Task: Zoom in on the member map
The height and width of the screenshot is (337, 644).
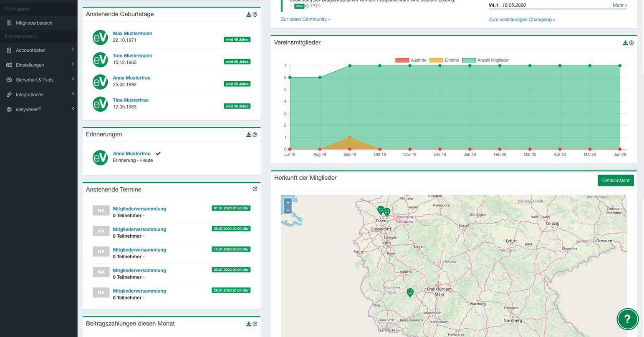Action: coord(288,203)
